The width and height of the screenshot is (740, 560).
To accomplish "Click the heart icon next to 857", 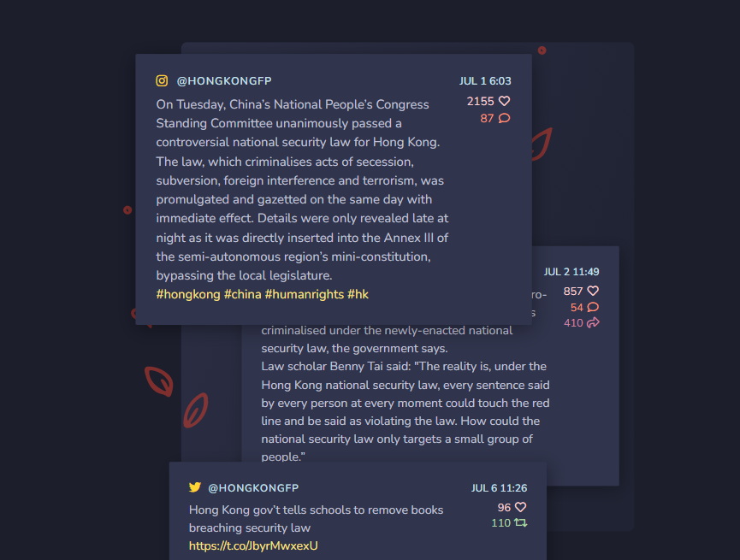I will pos(593,291).
